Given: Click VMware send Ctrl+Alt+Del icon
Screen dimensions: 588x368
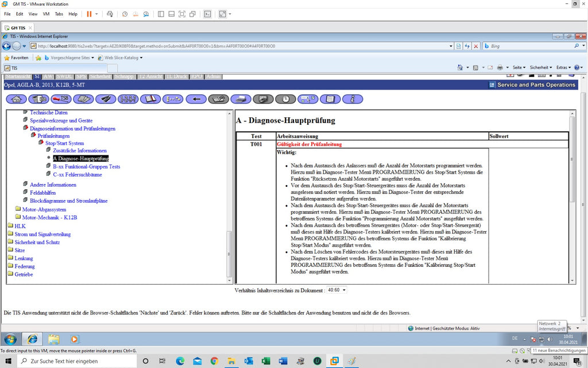Looking at the screenshot, I should [110, 14].
